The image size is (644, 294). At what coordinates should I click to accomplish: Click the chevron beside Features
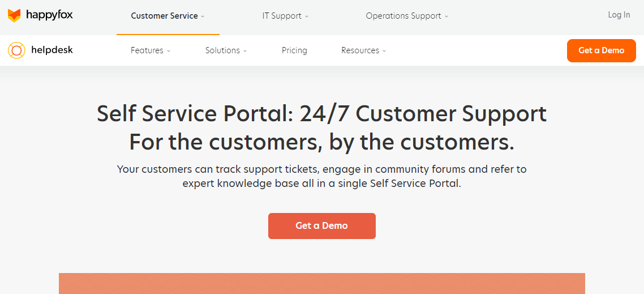[169, 51]
